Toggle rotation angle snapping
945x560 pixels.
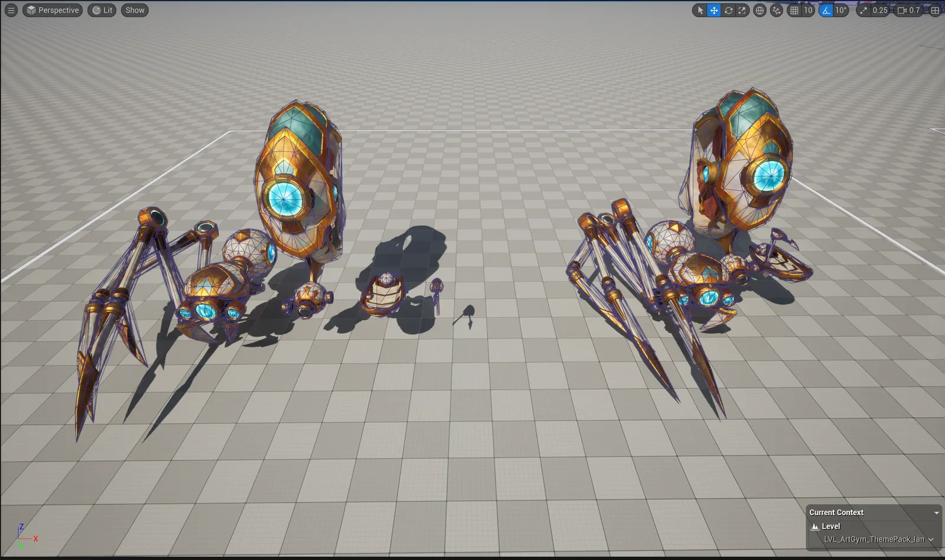(826, 10)
